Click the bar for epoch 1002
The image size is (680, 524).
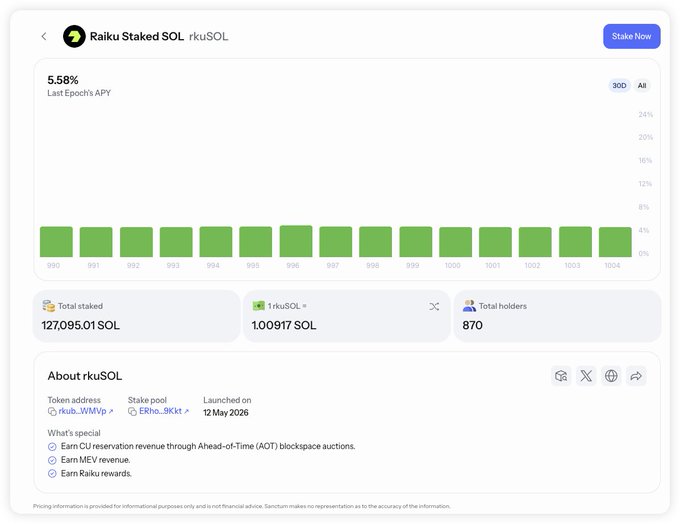click(x=535, y=242)
